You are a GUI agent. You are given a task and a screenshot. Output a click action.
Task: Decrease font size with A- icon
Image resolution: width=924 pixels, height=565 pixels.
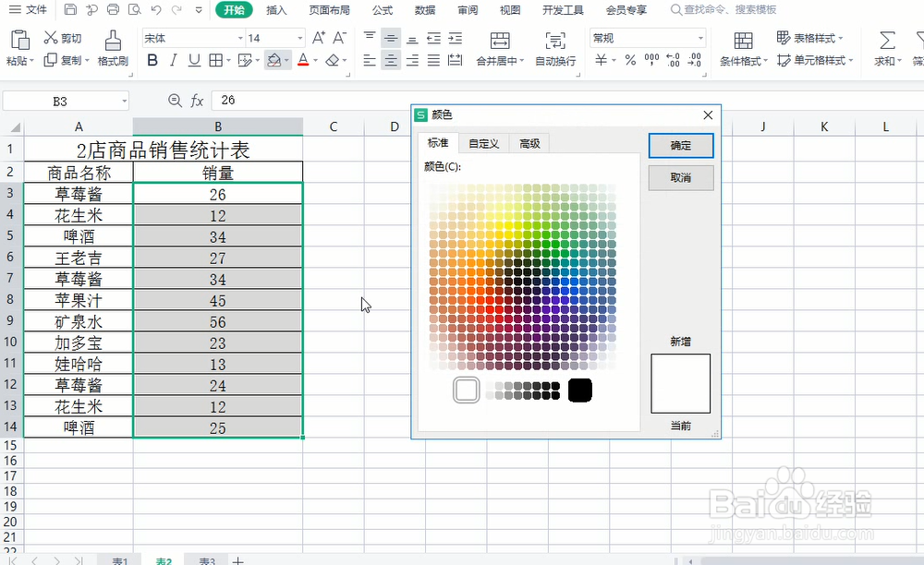click(339, 38)
